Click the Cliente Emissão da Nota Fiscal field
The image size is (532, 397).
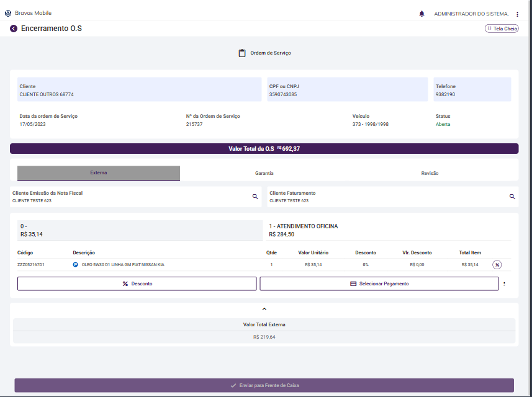[136, 197]
